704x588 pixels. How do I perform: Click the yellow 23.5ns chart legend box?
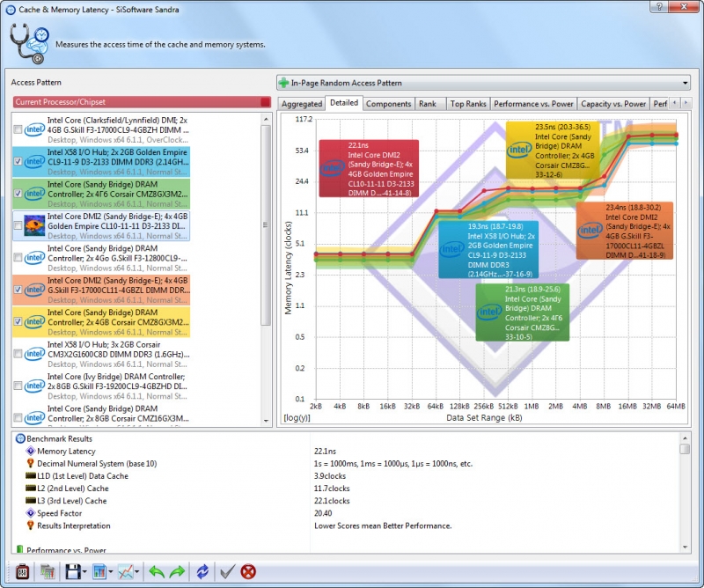pyautogui.click(x=553, y=151)
